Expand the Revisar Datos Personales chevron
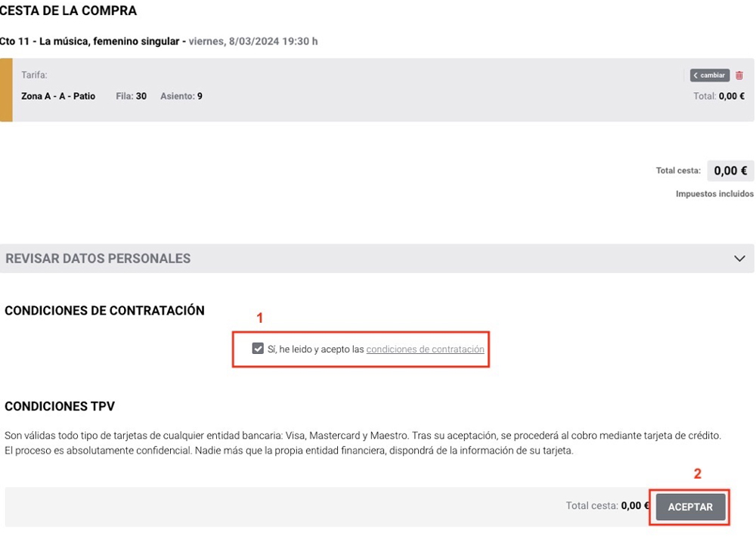The image size is (756, 537). [x=739, y=259]
